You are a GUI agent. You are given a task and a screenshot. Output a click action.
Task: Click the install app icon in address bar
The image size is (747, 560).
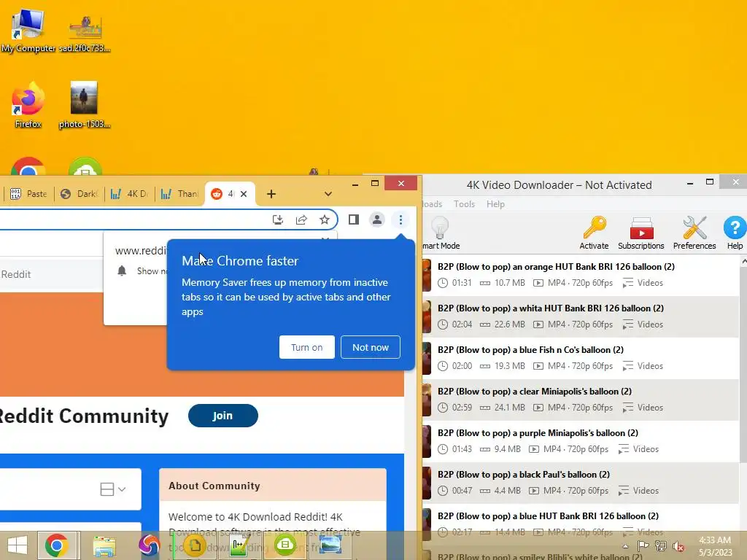[x=278, y=219]
